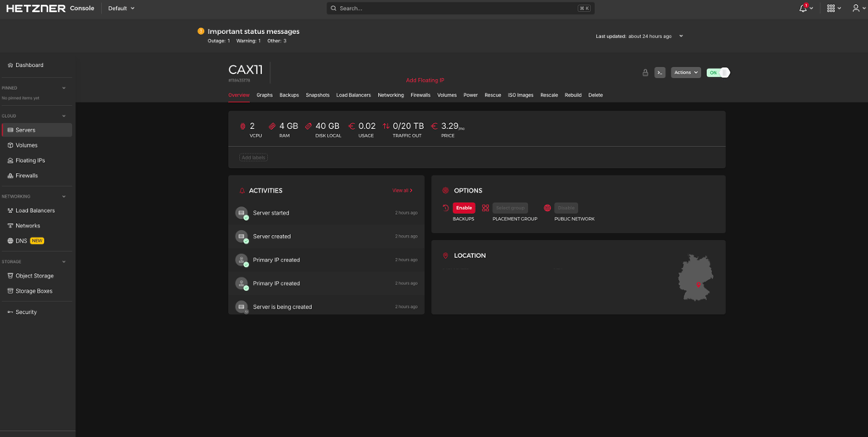Image resolution: width=868 pixels, height=437 pixels.
Task: Open the Default project dropdown
Action: 121,8
